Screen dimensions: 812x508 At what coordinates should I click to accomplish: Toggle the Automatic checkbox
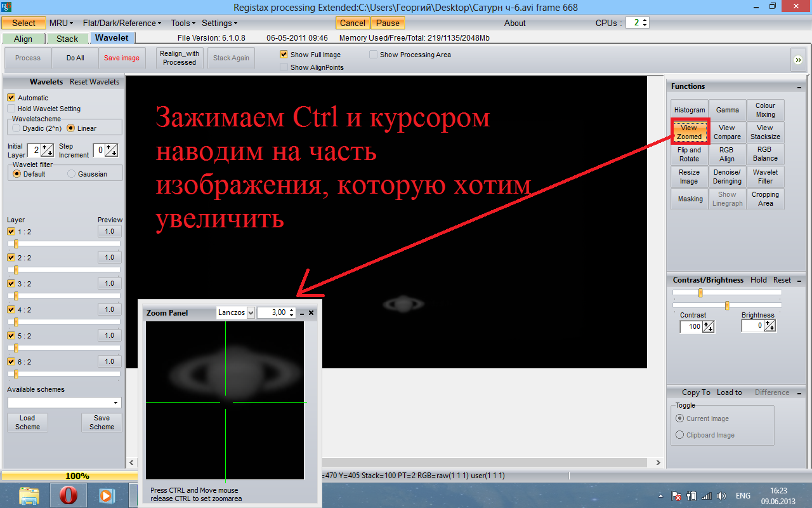coord(11,98)
